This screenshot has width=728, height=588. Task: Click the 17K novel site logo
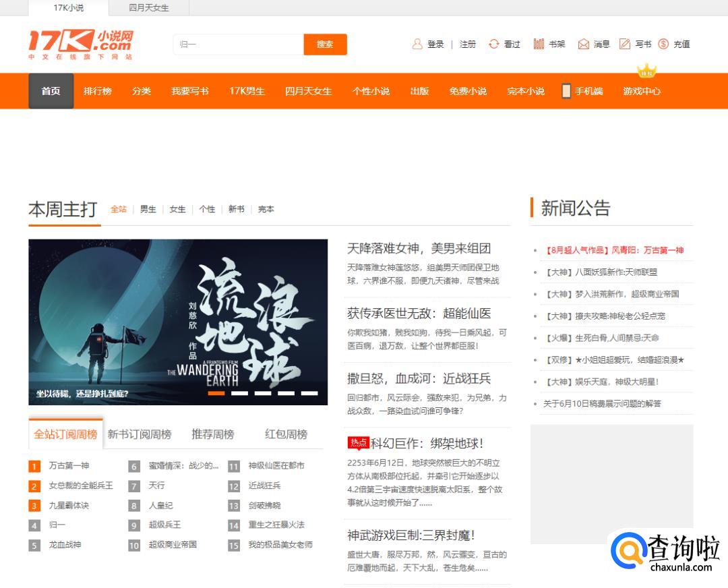coord(81,44)
